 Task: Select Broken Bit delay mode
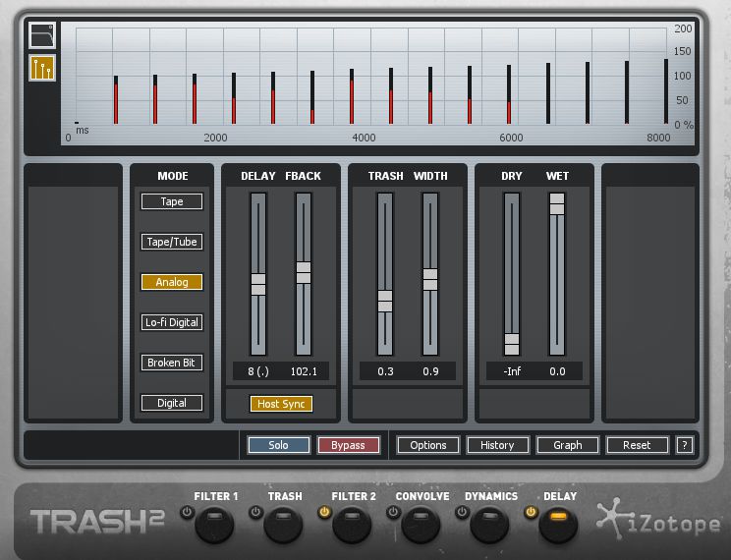click(172, 363)
